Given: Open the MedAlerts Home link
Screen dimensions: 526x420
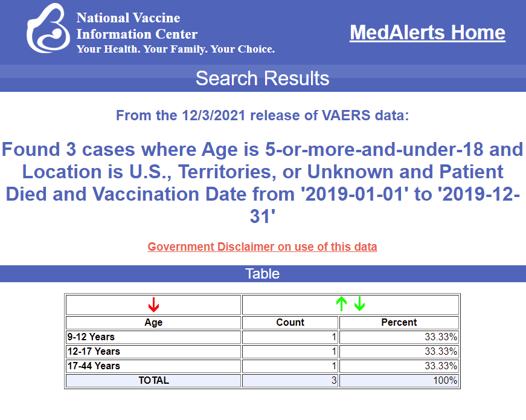Looking at the screenshot, I should (428, 33).
